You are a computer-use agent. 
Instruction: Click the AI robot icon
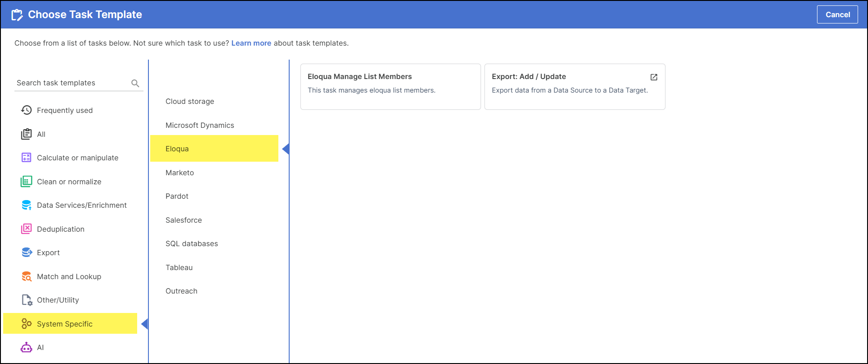[27, 347]
